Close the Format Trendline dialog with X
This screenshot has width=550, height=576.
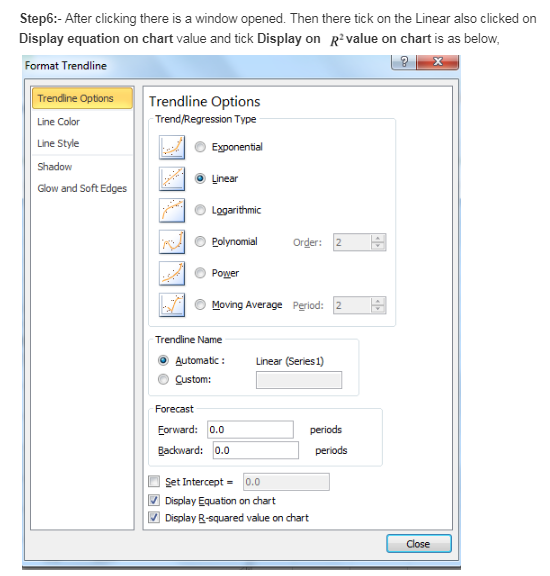click(x=438, y=61)
